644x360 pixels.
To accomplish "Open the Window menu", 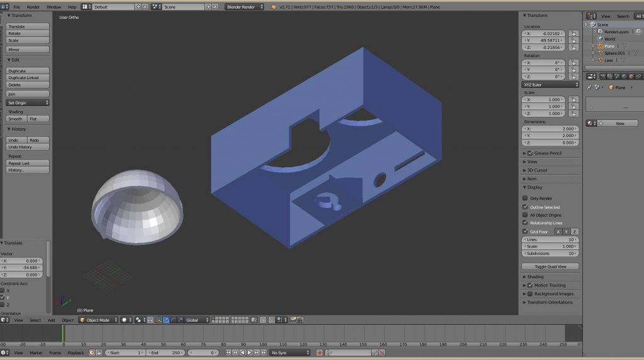I will (54, 7).
